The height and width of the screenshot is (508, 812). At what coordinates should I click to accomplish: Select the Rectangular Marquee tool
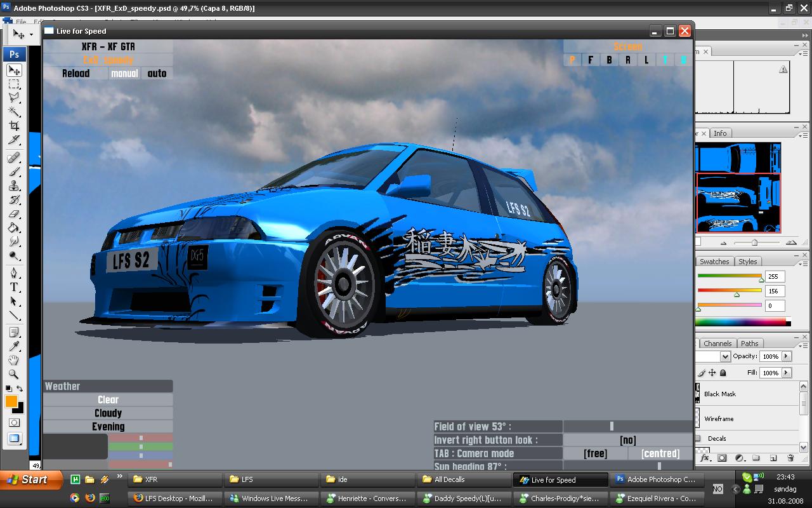14,84
